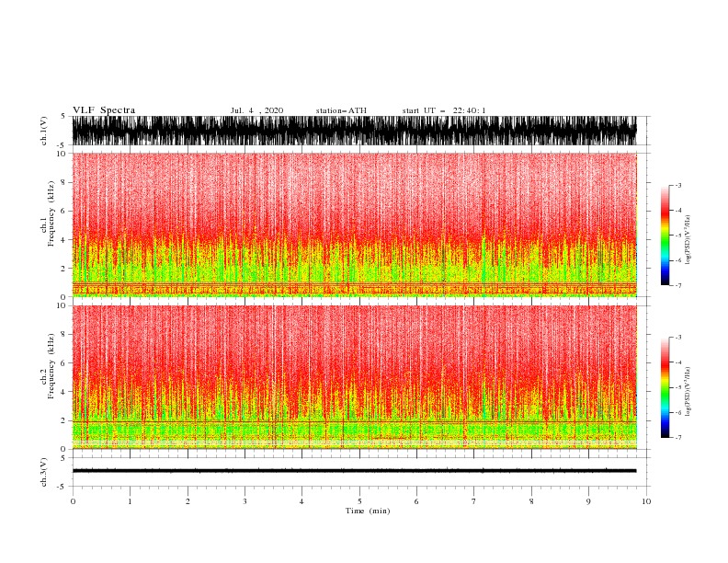Click time axis tick label '0'
This screenshot has height=563, width=728.
click(73, 501)
